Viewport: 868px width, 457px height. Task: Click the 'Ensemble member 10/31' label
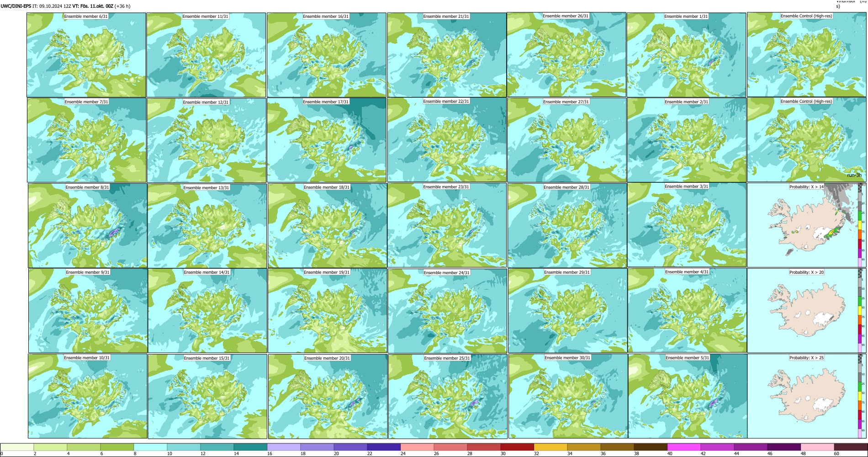[x=87, y=358]
